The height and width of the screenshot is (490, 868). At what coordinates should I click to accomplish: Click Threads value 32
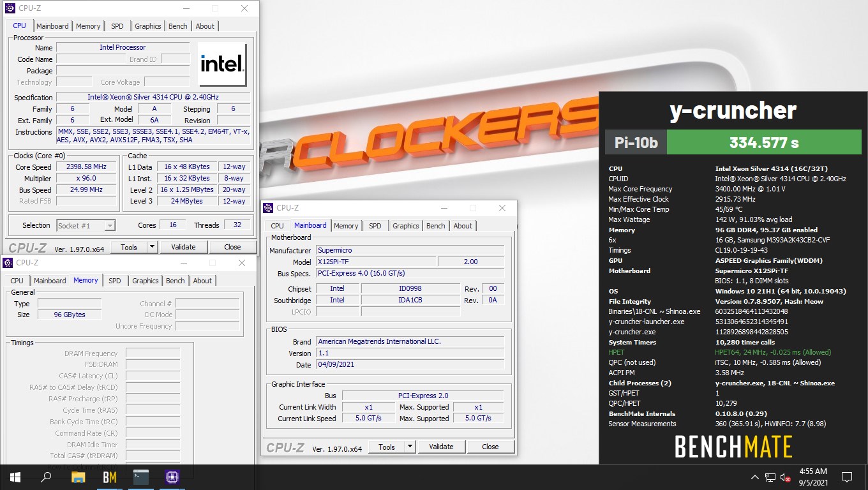[x=237, y=225]
